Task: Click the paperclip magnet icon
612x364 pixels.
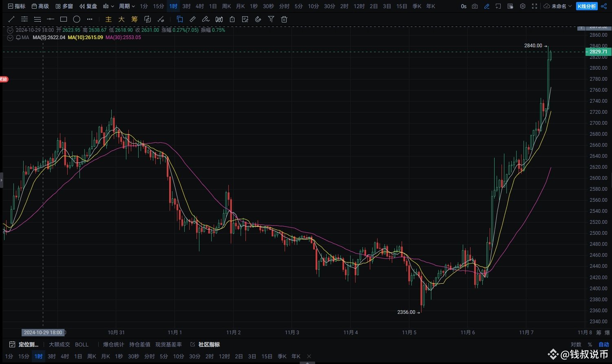Action: point(258,19)
